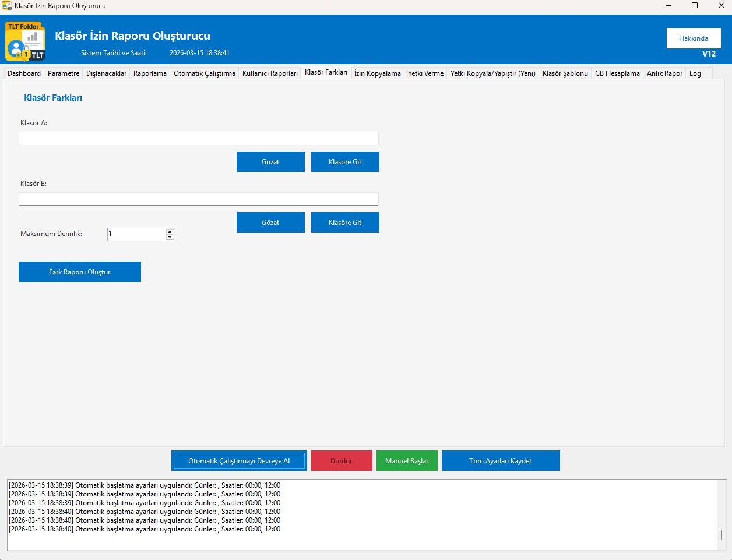The height and width of the screenshot is (560, 732).
Task: Click Fark Raporu Oluştur button
Action: 80,272
